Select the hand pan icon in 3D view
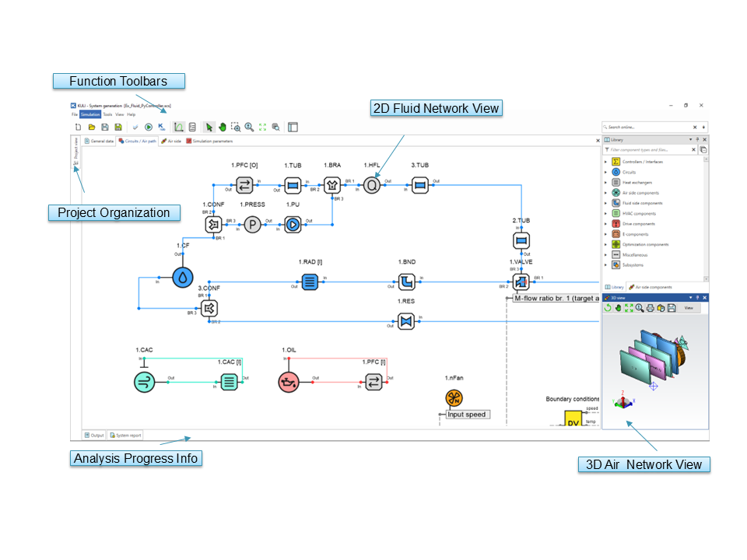Image resolution: width=747 pixels, height=560 pixels. (619, 308)
